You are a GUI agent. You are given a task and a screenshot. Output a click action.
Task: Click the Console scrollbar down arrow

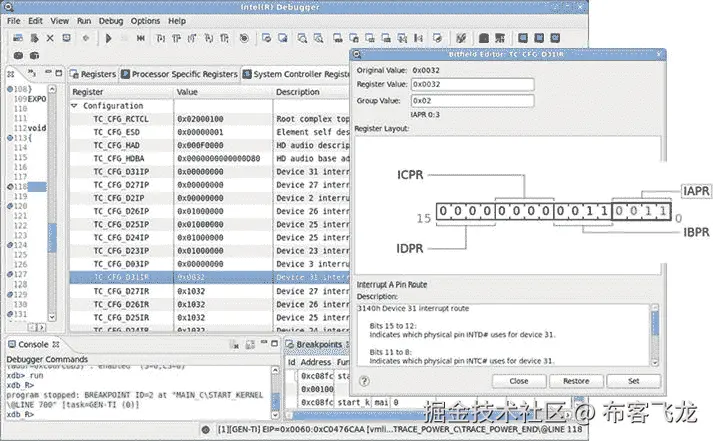coord(275,415)
